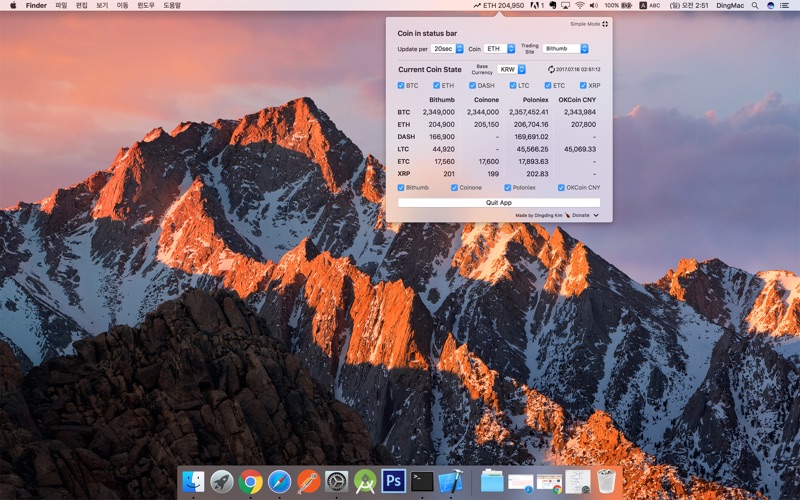Open the Update per interval dropdown

click(447, 48)
